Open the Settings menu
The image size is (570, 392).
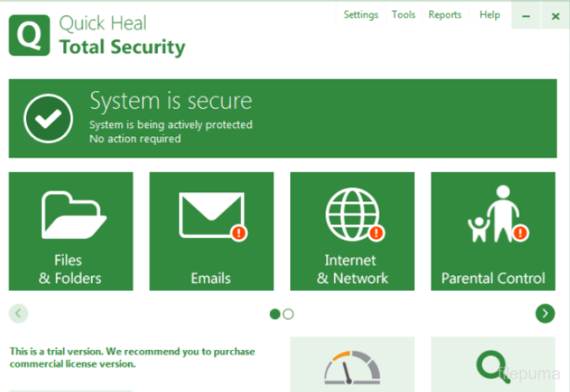(360, 15)
